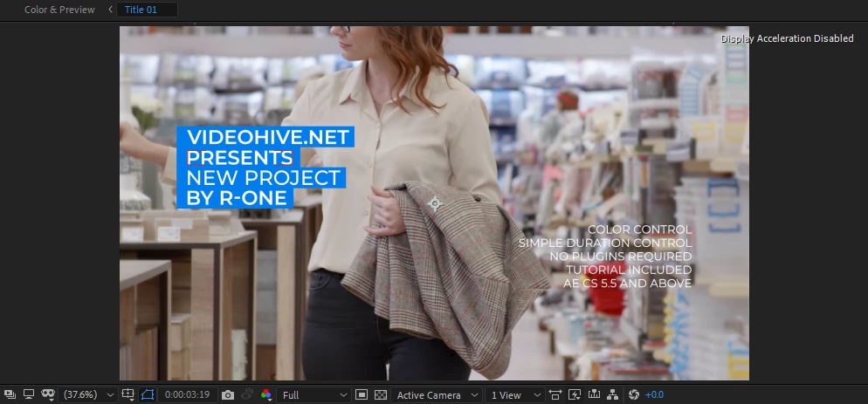Open mask and shape path visibility options

click(48, 394)
